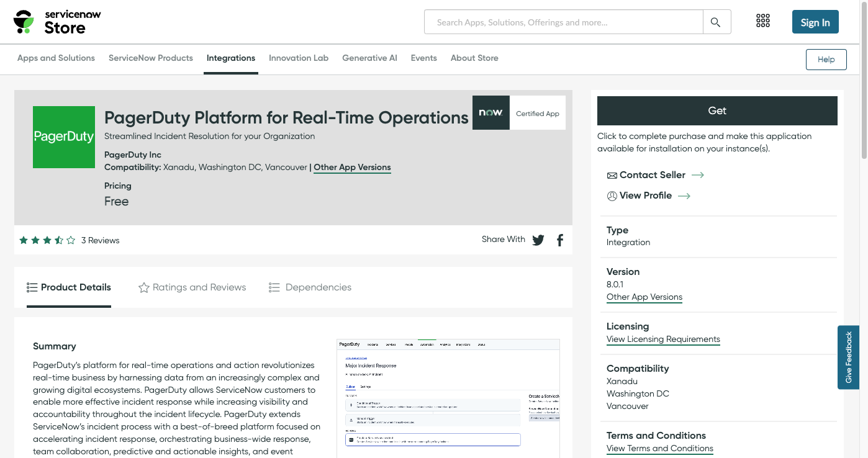
Task: Click View Profile link
Action: pos(646,195)
